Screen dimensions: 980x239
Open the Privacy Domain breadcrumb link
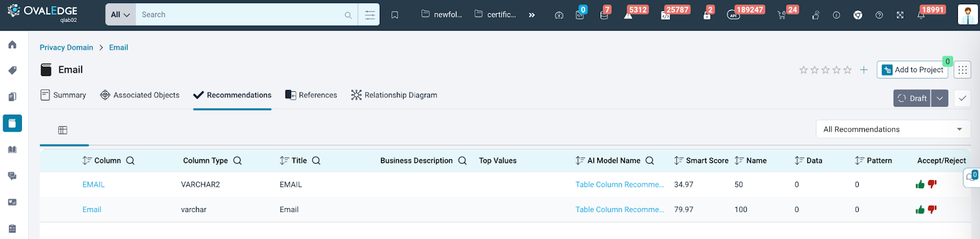coord(66,47)
